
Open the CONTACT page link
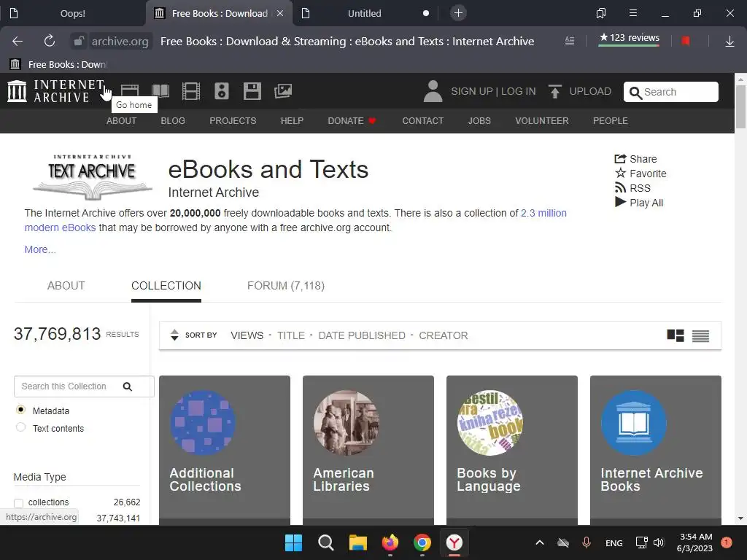pos(422,121)
